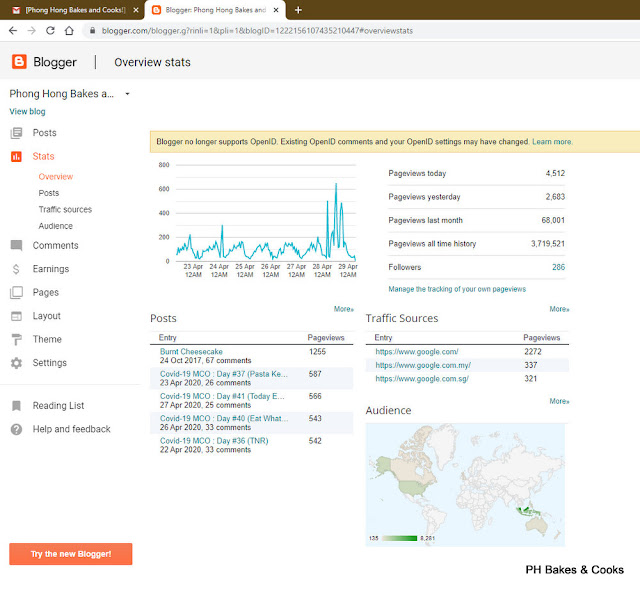640x589 pixels.
Task: Open the 286 followers link
Action: tap(558, 267)
